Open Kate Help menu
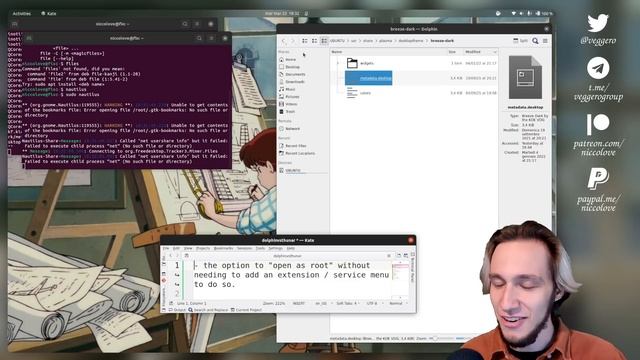 pos(291,248)
